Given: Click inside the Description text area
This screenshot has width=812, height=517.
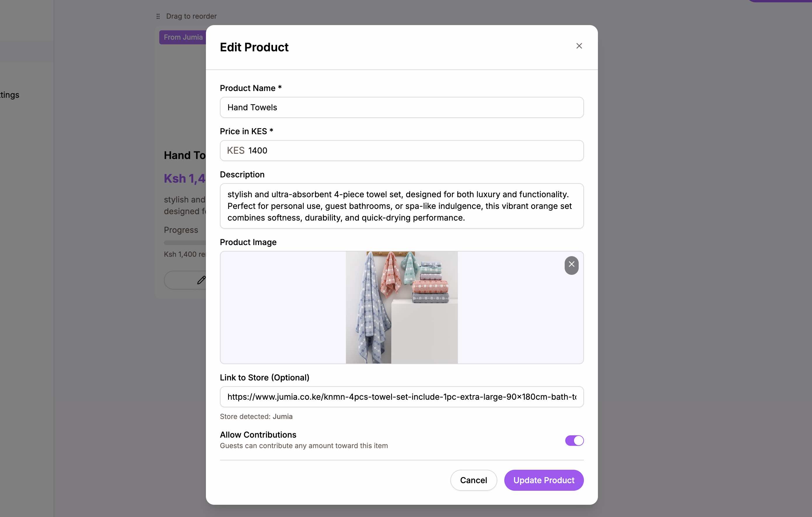Looking at the screenshot, I should (401, 206).
